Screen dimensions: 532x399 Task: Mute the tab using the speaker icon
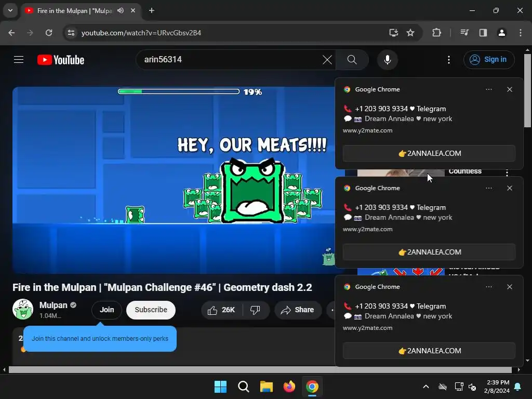click(121, 10)
